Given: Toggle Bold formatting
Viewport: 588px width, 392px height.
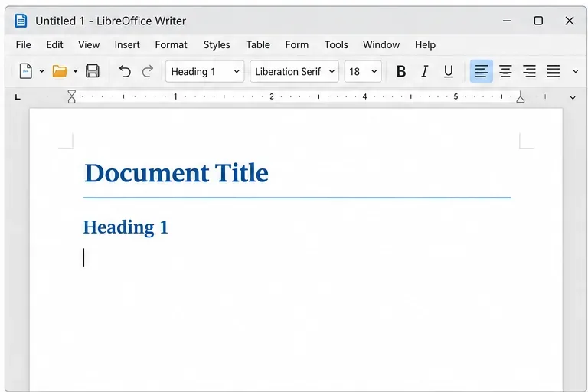Looking at the screenshot, I should click(x=401, y=71).
